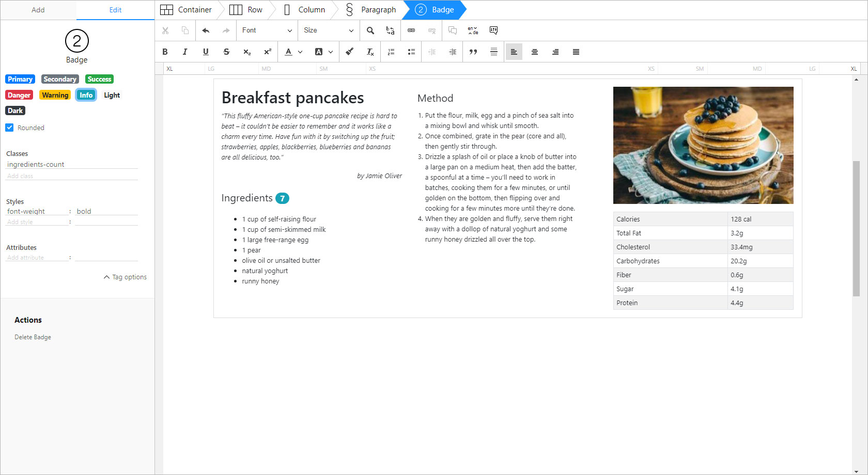Screen dimensions: 868x475
Task: Select Badge in the breadcrumb
Action: [435, 10]
